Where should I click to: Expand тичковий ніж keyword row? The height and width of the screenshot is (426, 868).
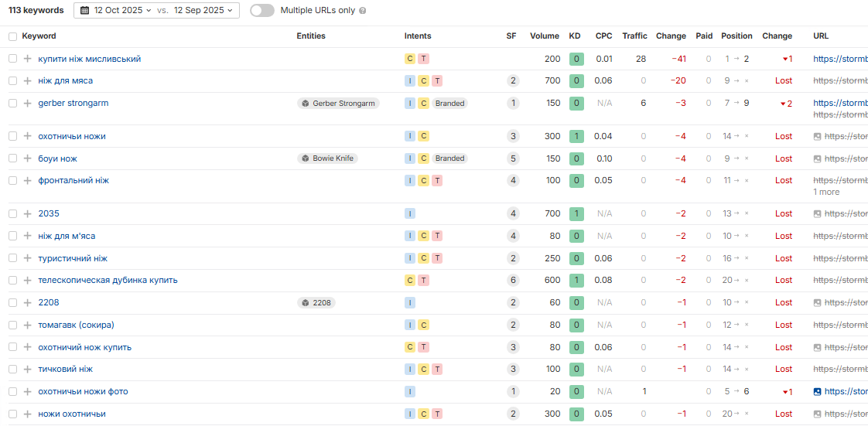coord(28,369)
